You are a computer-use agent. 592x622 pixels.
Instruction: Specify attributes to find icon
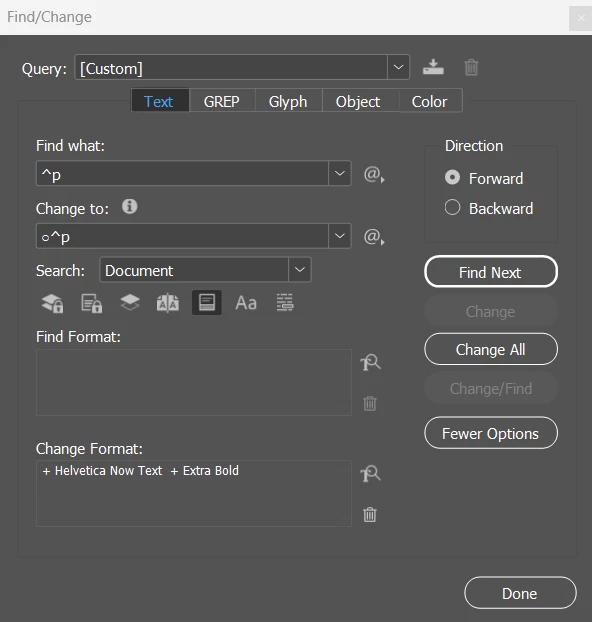(370, 363)
